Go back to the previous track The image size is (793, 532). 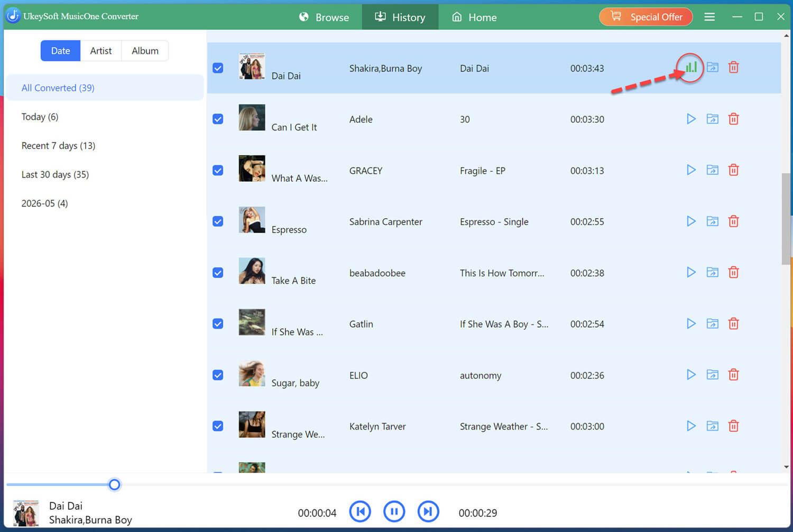(x=360, y=511)
